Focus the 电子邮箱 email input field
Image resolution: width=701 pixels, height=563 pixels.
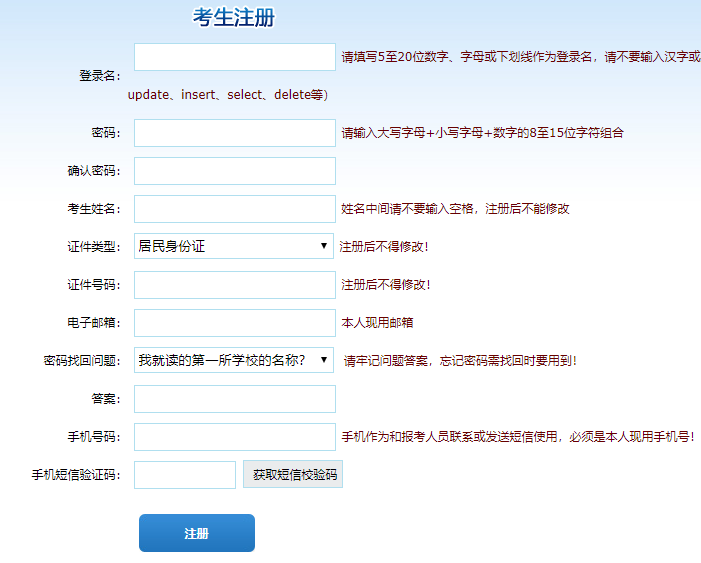click(x=235, y=323)
